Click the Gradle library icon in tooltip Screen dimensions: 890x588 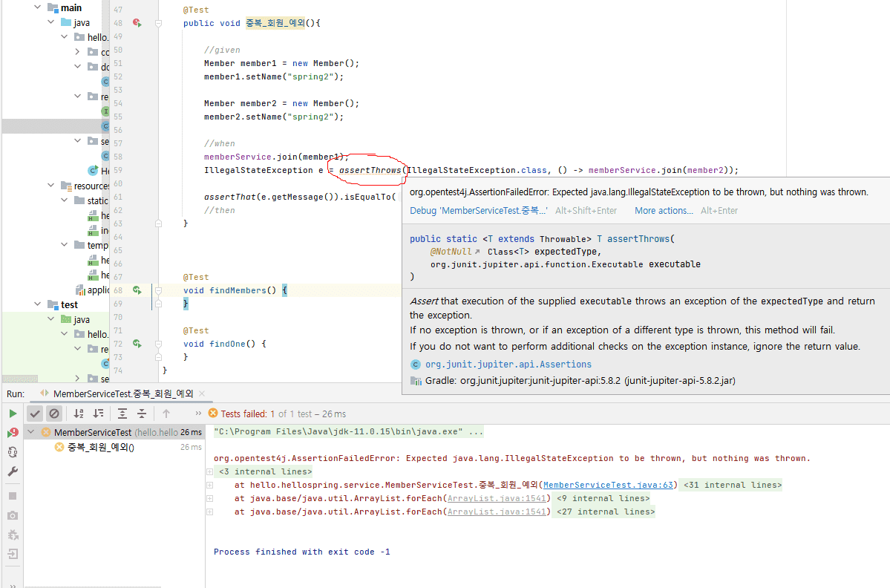416,381
